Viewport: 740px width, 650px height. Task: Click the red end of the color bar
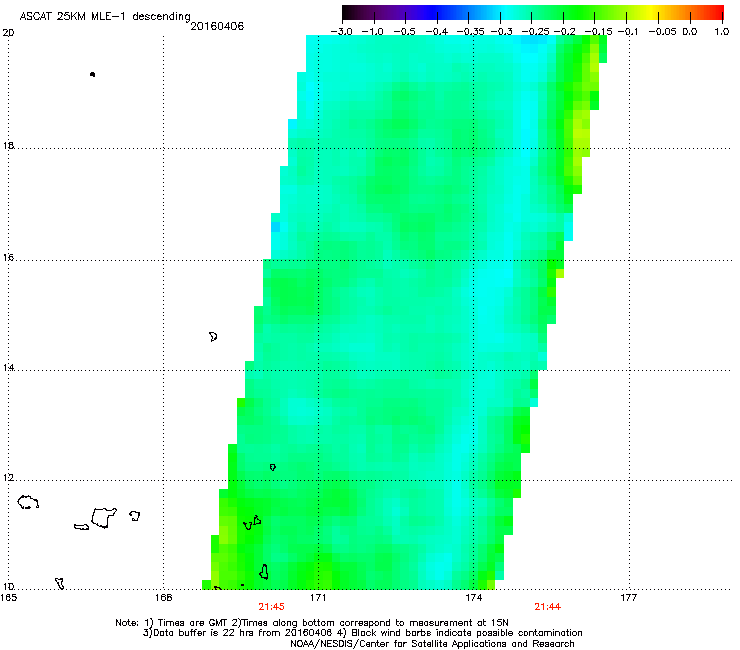pyautogui.click(x=715, y=12)
